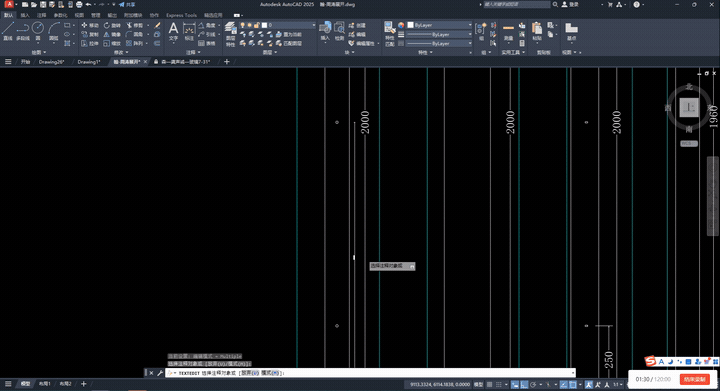Click the add layout plus button
The width and height of the screenshot is (720, 391).
(x=84, y=384)
